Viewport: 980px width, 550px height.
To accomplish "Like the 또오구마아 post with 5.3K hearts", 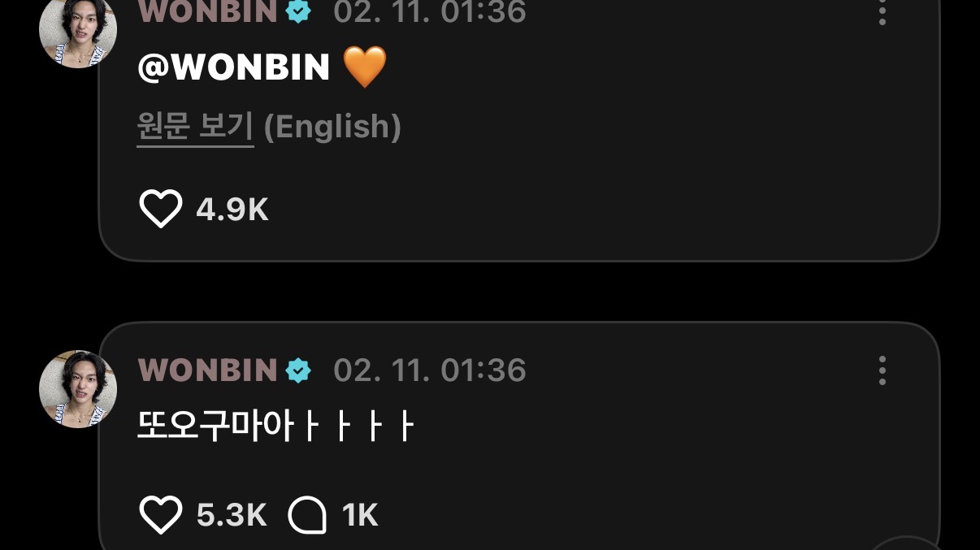I will [x=160, y=515].
